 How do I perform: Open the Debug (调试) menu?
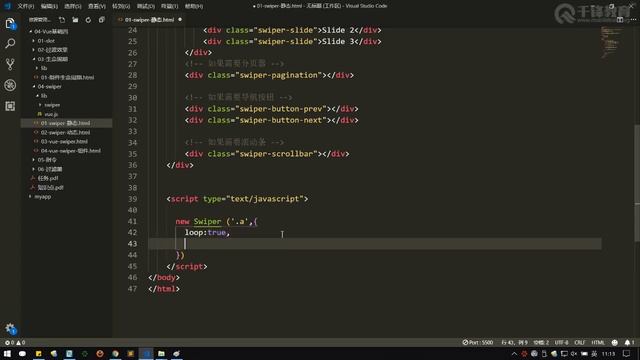click(145, 6)
